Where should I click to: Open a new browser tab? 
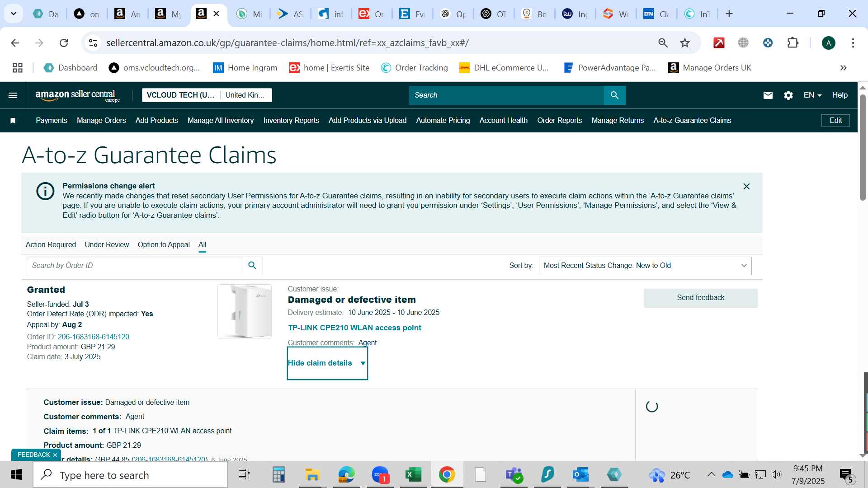[x=729, y=14]
